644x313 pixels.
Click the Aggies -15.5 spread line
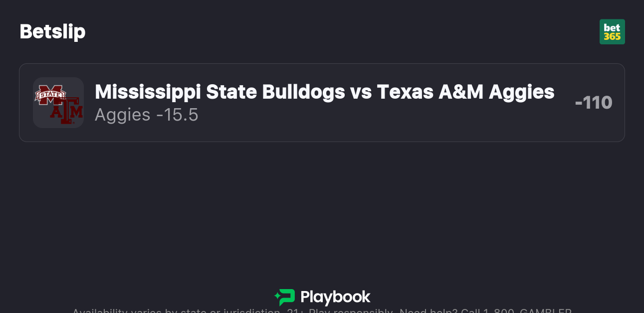tap(146, 115)
